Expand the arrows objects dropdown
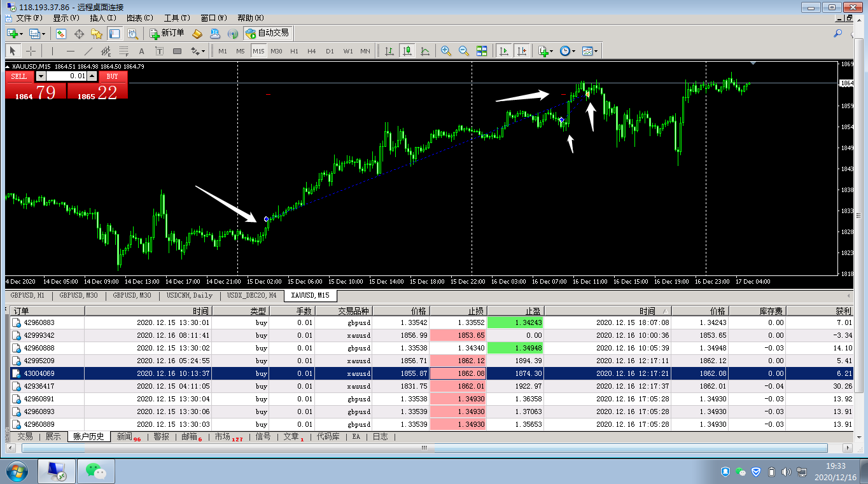Viewport: 868px width, 484px height. tap(203, 51)
